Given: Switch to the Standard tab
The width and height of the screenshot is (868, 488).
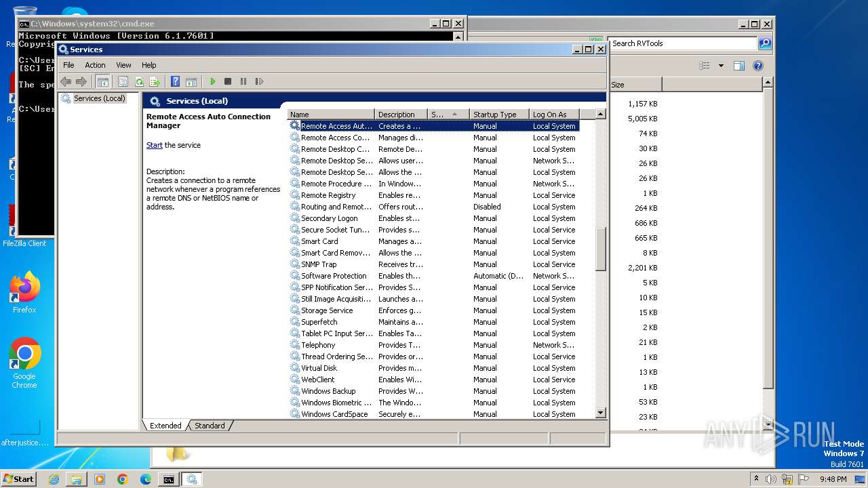Looking at the screenshot, I should (210, 426).
